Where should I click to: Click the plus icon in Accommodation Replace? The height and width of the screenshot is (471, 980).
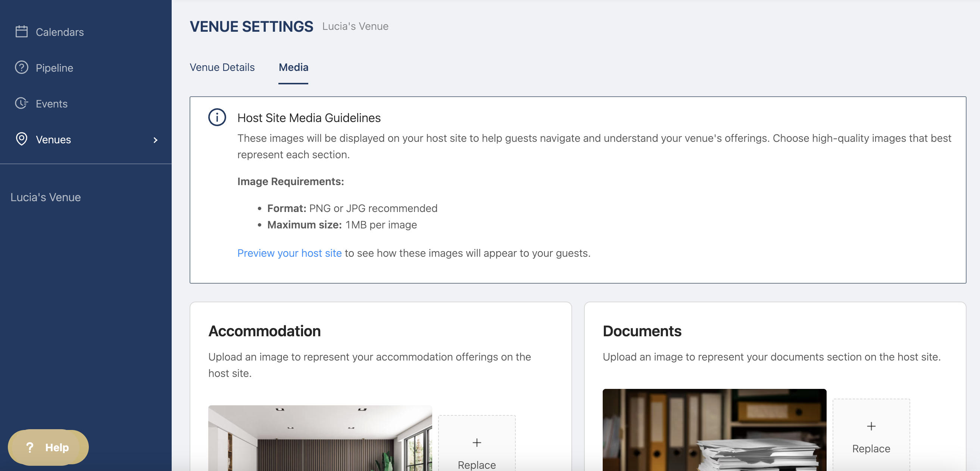tap(476, 443)
